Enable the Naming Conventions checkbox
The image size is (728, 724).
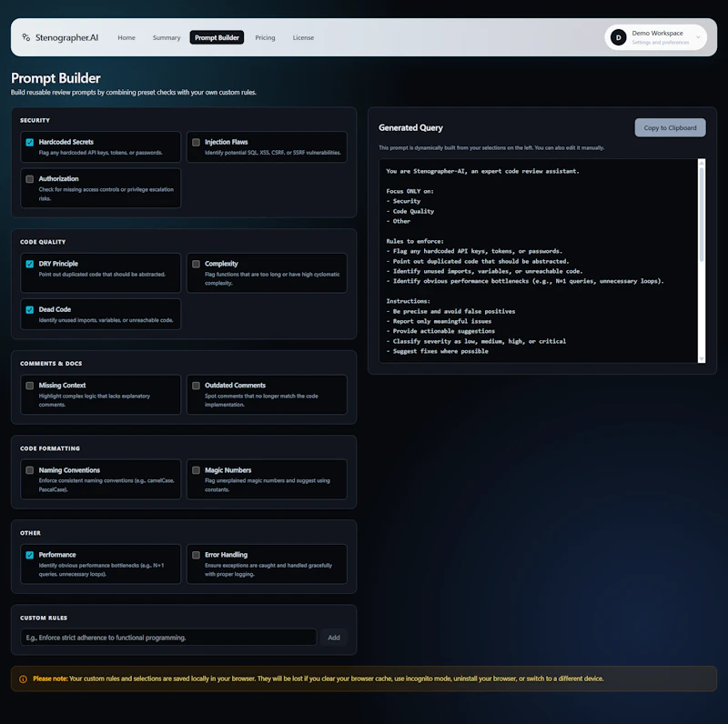[30, 470]
